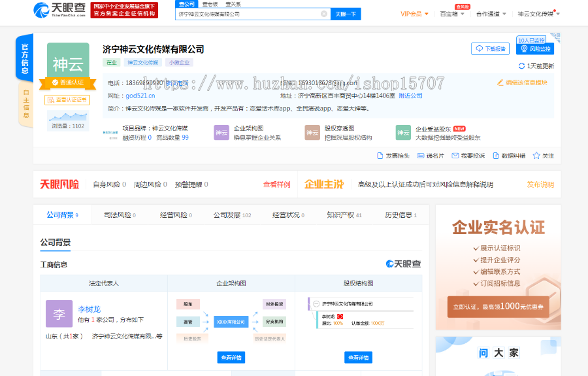Click 自身风险 0 entry
The width and height of the screenshot is (588, 376).
coord(110,184)
